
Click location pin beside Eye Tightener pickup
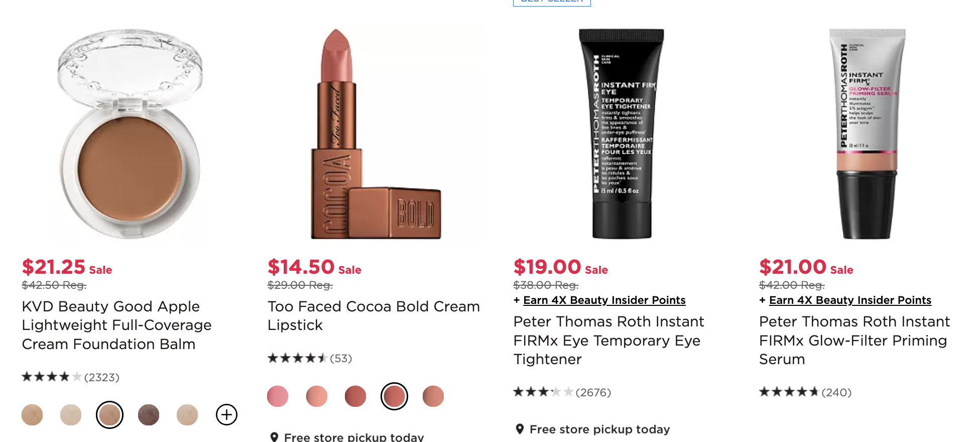click(x=520, y=429)
